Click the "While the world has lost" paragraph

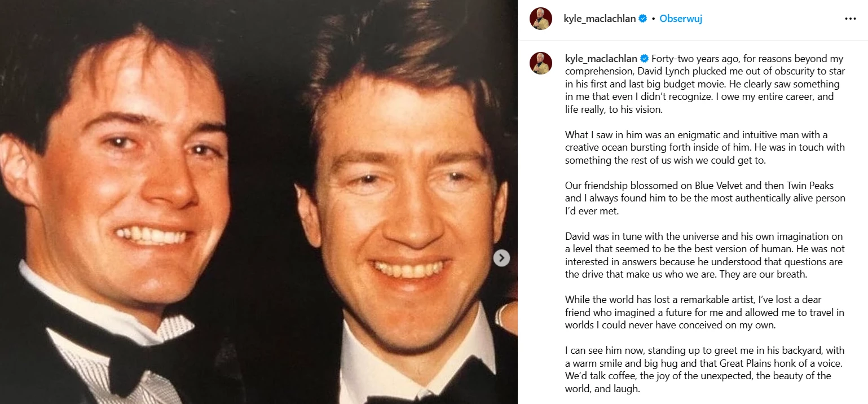[705, 312]
